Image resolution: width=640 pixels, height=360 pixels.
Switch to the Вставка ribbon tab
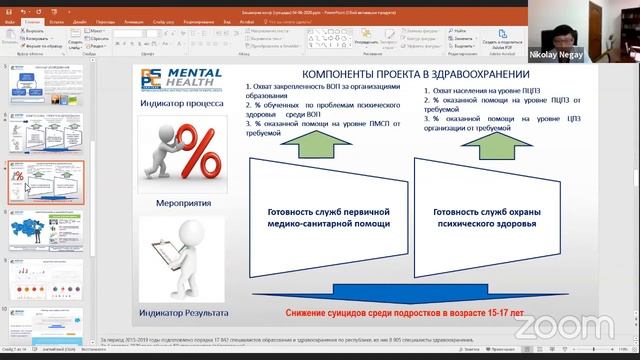[57, 22]
